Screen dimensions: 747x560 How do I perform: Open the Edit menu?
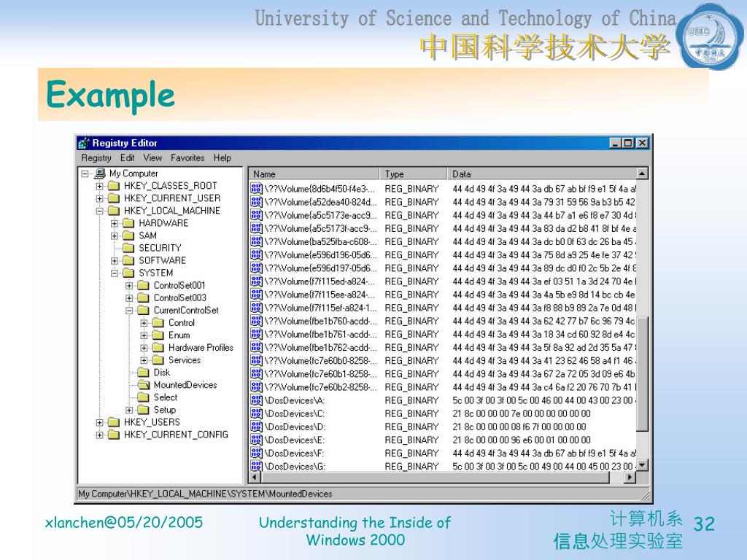coord(127,158)
